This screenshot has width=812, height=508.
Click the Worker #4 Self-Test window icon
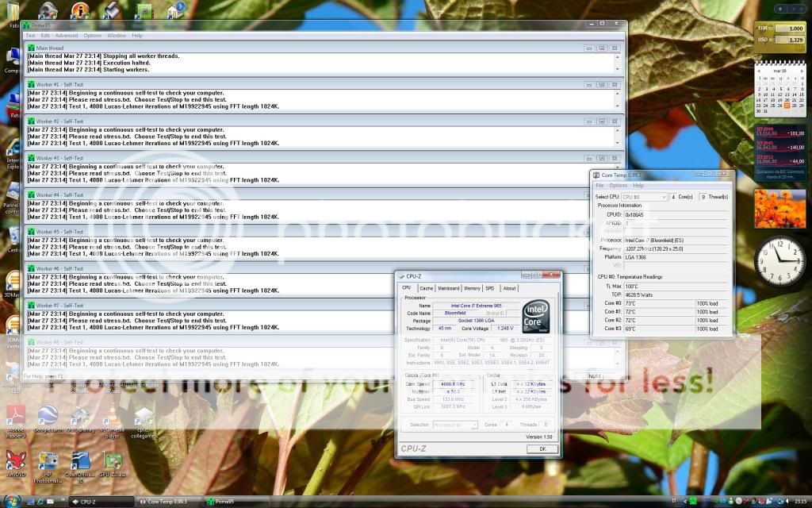(x=31, y=195)
